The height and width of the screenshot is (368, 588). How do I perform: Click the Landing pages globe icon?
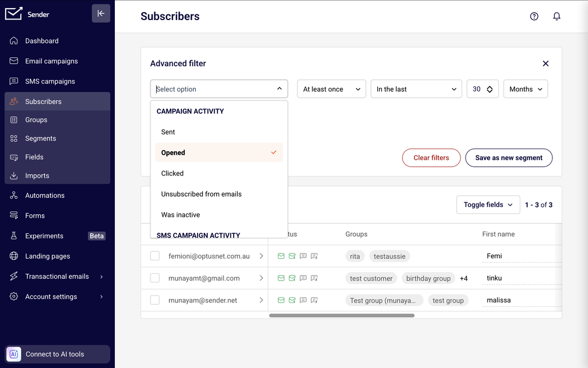click(14, 256)
